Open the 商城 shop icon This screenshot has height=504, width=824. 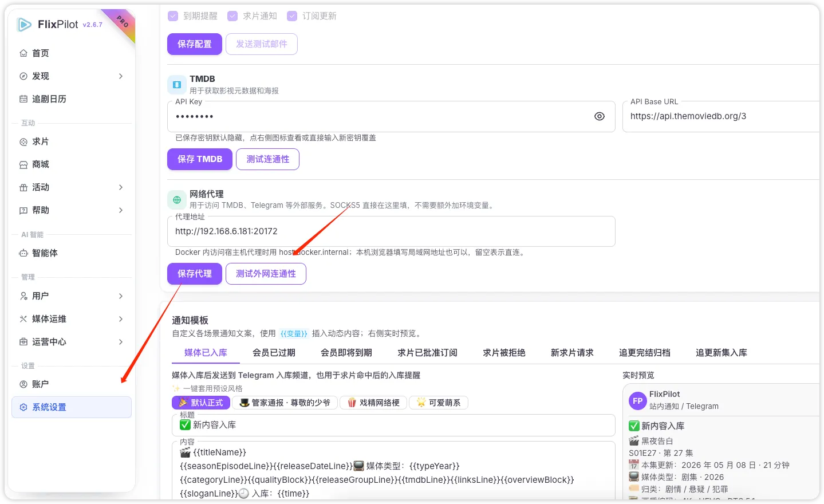pyautogui.click(x=23, y=164)
